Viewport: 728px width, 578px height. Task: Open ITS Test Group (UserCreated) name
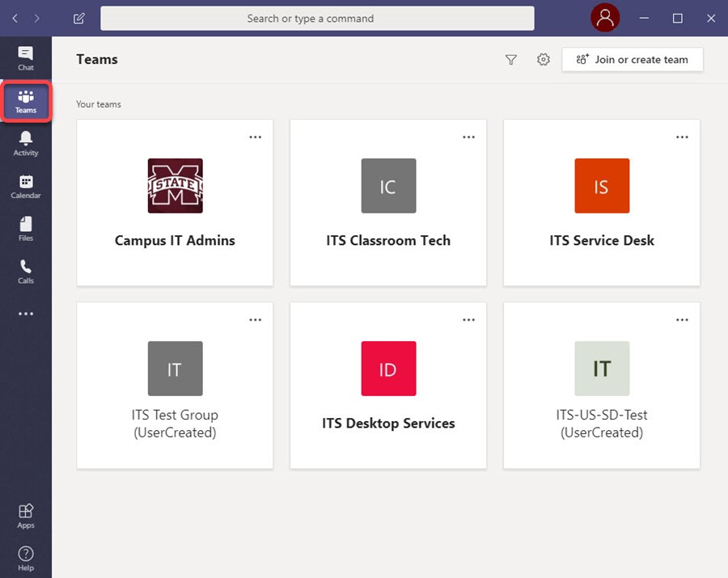click(175, 424)
